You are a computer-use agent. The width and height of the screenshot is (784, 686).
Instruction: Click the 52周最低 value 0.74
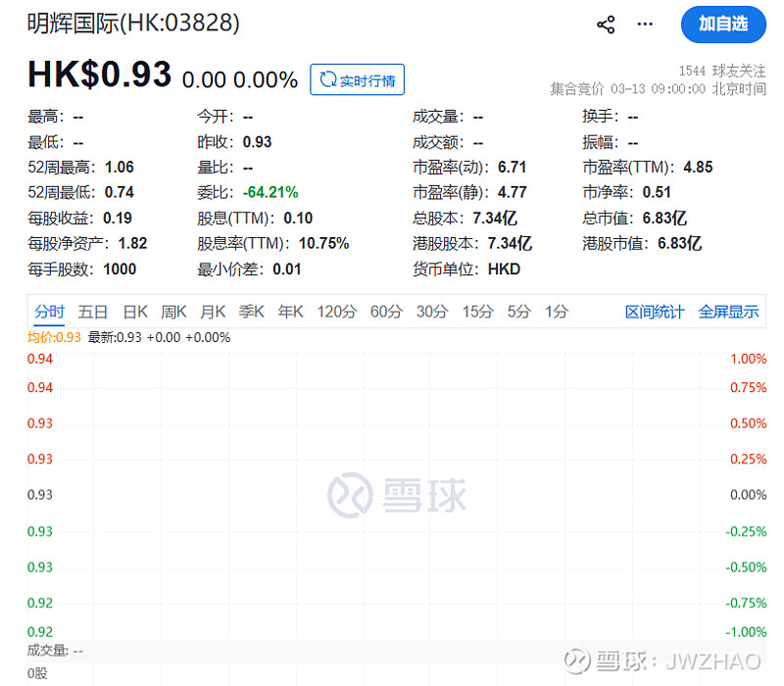coord(119,192)
